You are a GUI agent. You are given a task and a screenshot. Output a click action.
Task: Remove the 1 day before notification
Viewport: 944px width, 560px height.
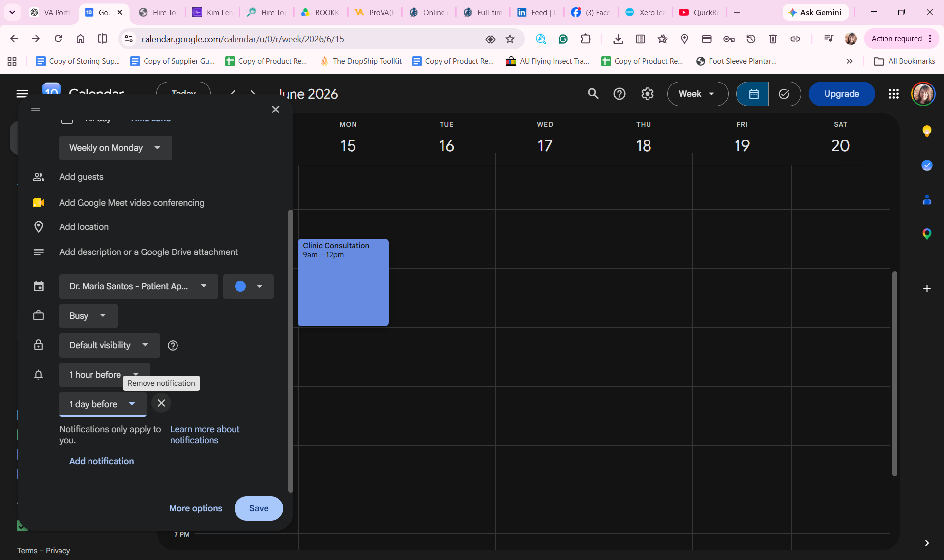(161, 403)
